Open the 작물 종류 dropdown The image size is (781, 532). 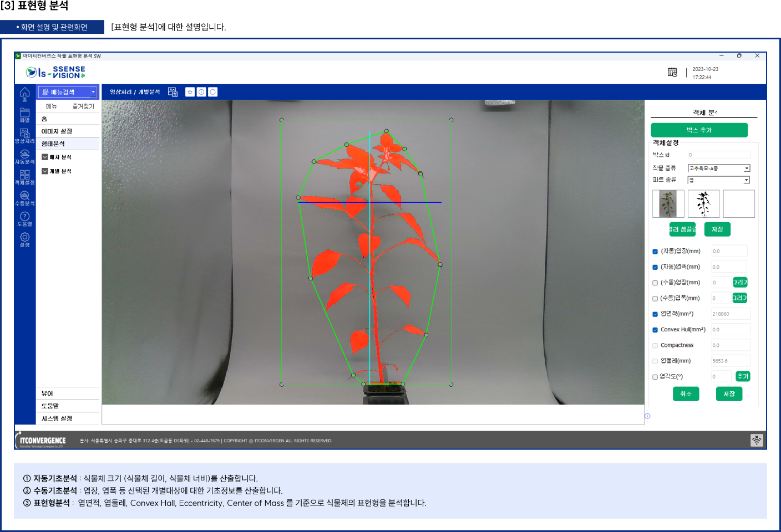pyautogui.click(x=746, y=168)
